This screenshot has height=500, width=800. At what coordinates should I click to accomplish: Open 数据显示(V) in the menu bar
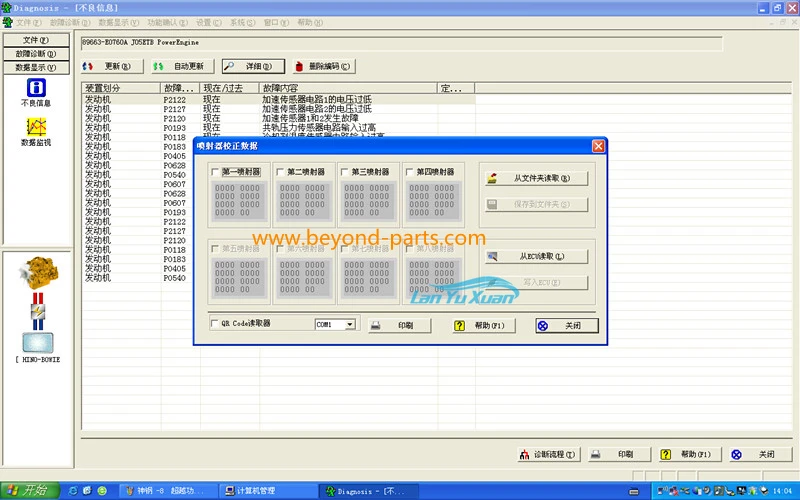coord(118,22)
